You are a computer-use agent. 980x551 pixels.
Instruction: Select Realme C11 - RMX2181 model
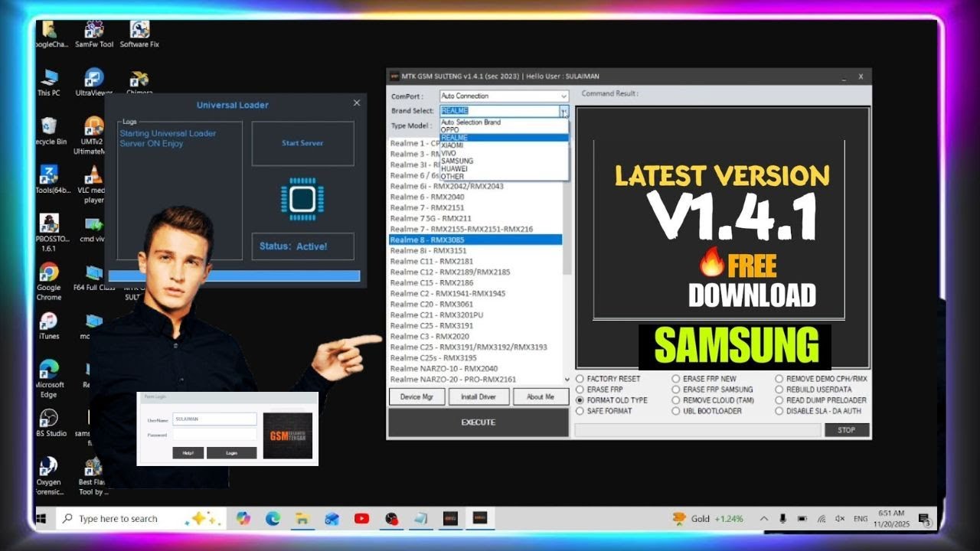(475, 261)
